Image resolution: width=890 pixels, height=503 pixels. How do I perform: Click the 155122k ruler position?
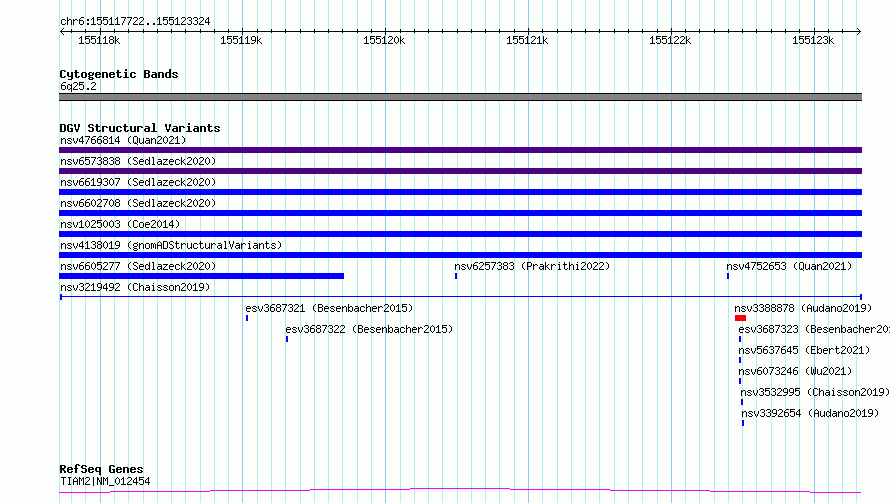(x=670, y=40)
